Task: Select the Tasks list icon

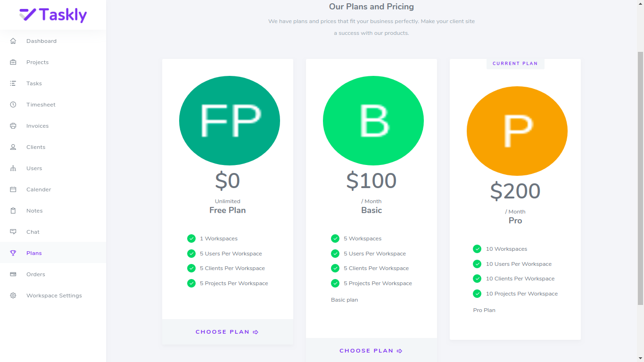Action: tap(13, 83)
